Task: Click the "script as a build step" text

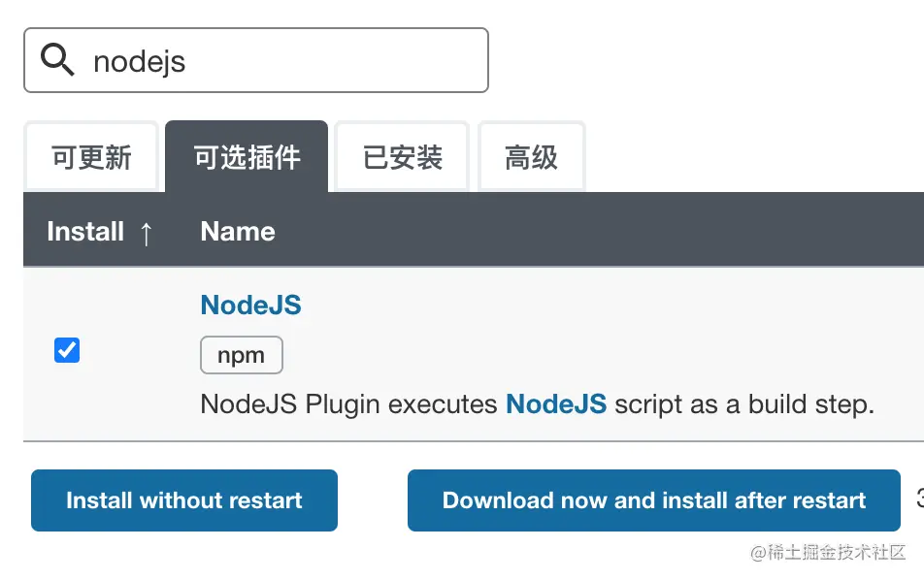Action: (x=744, y=404)
